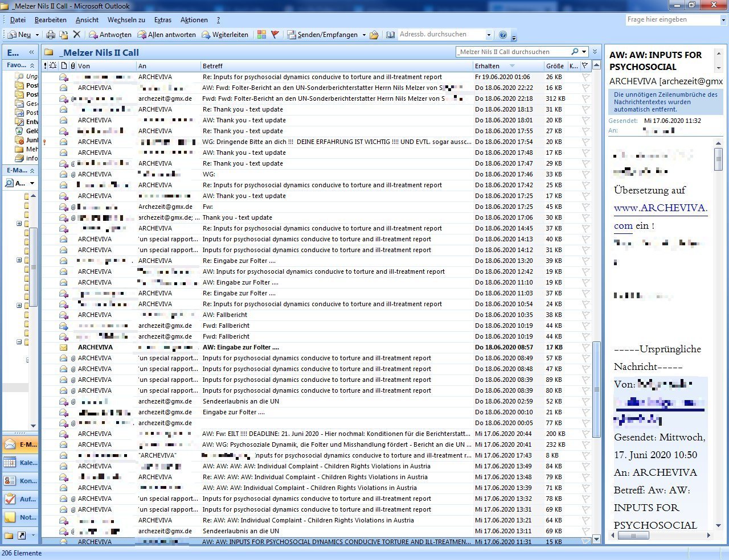
Task: Click the Shortcuts icon at pane bottom
Action: 22,536
